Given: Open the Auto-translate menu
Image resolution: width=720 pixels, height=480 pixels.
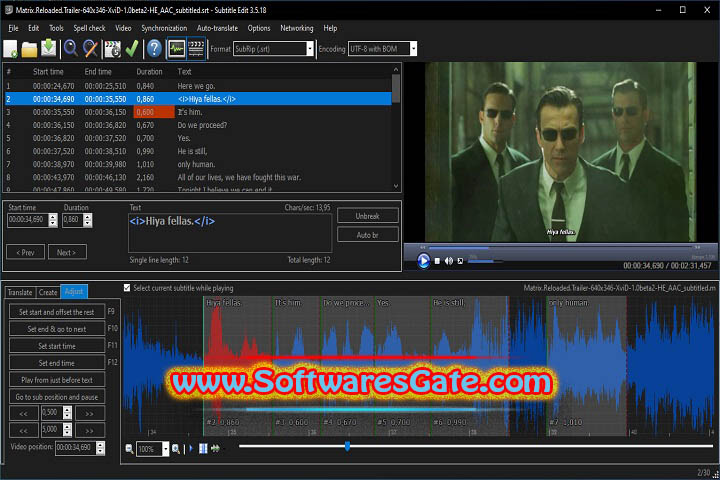Looking at the screenshot, I should coord(217,28).
